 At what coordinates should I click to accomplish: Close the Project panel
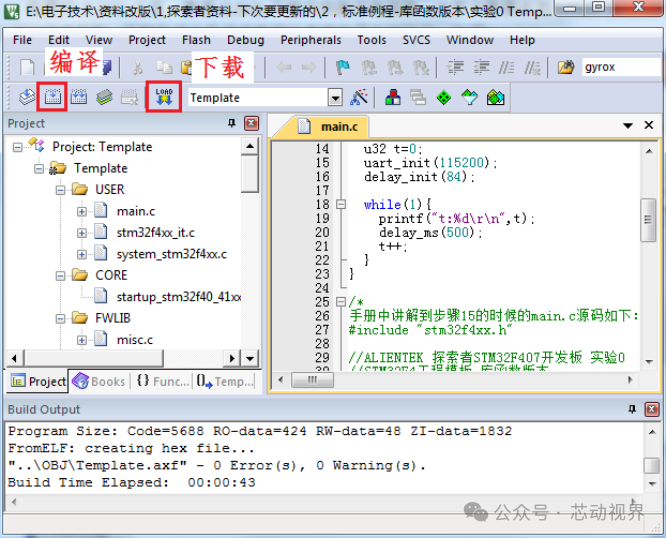[x=251, y=124]
